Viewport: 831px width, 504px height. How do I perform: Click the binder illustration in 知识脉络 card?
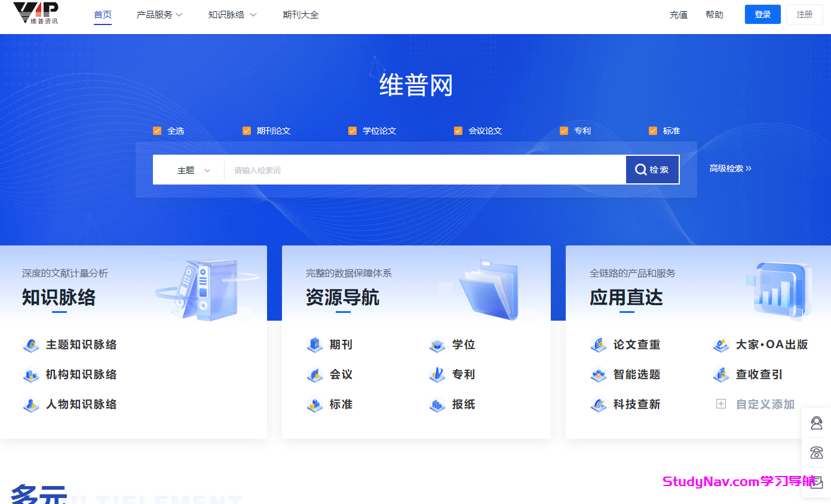pos(207,290)
